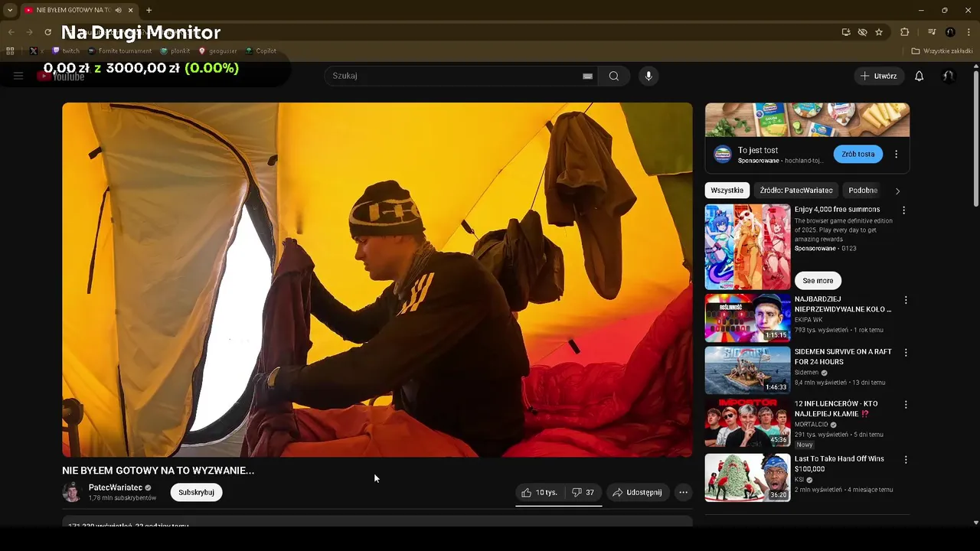Open the Copilot bookmark
Screen dimensions: 980x551
(261, 51)
